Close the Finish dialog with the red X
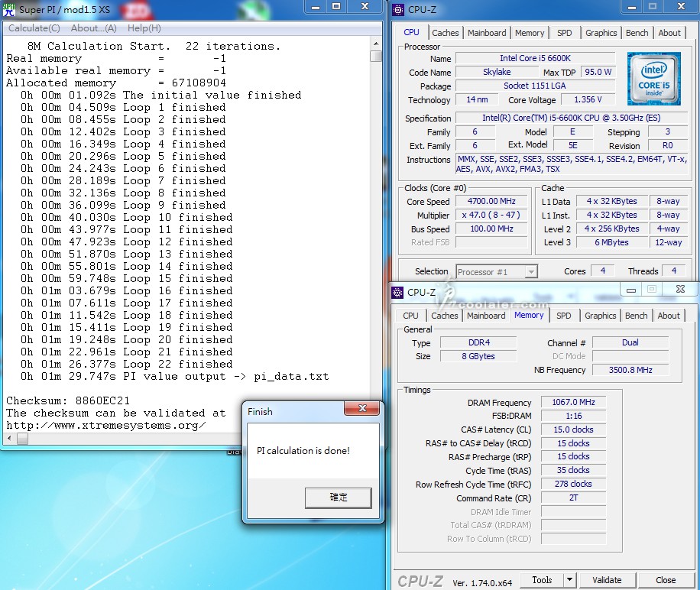This screenshot has width=700, height=590. point(362,408)
